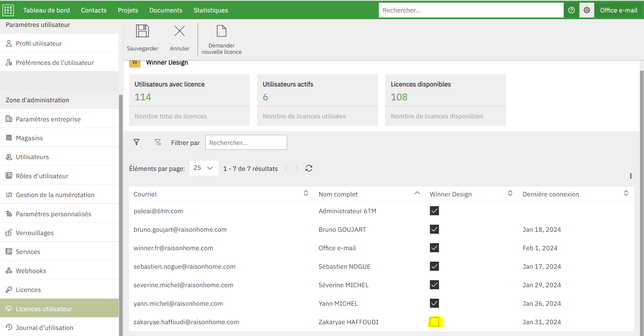Go to Projets in top navigation
Screen dimensions: 644x336
(x=128, y=10)
